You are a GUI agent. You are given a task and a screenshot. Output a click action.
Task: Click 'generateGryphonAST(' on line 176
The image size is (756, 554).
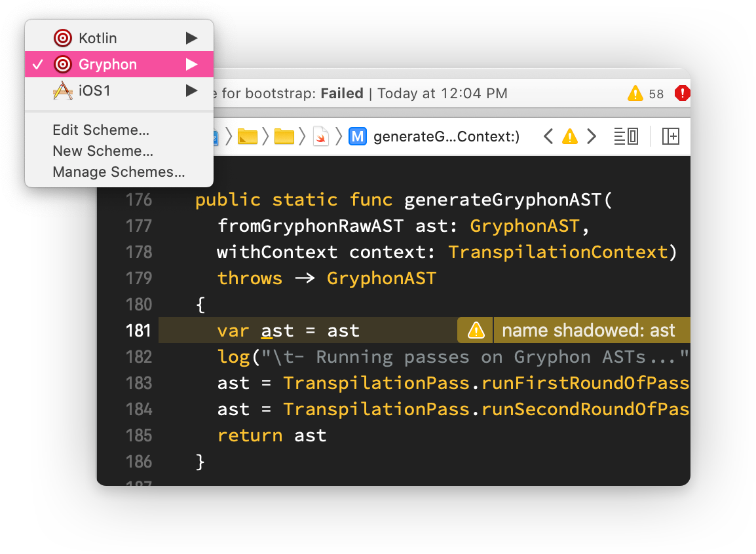pyautogui.click(x=508, y=200)
